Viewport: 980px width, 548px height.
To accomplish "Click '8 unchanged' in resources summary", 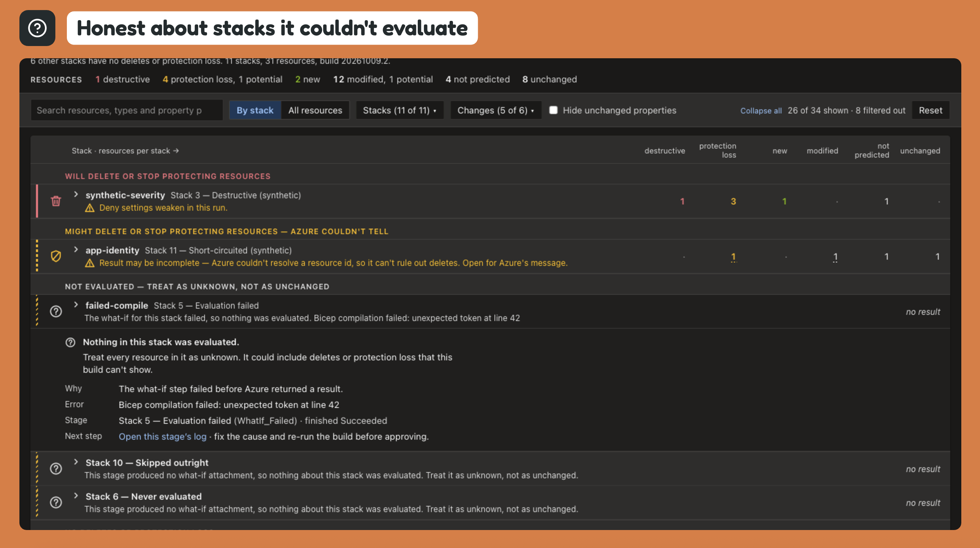I will 549,79.
